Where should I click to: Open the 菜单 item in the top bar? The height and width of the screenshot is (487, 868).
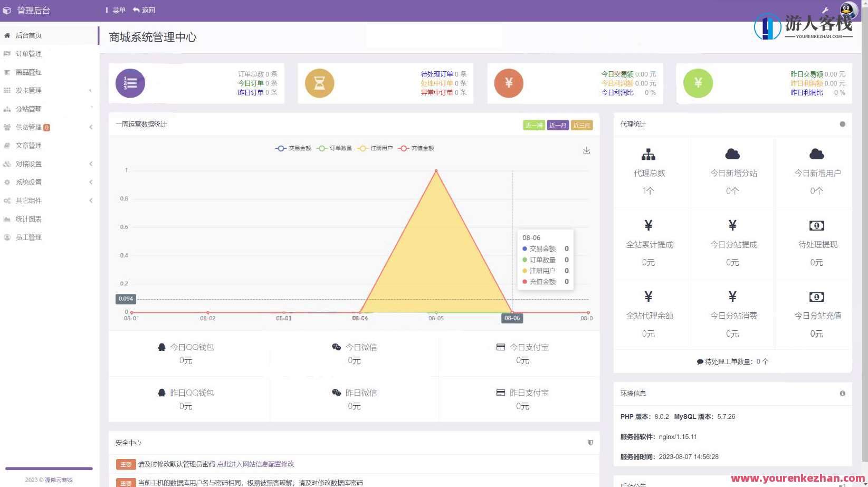pyautogui.click(x=115, y=9)
